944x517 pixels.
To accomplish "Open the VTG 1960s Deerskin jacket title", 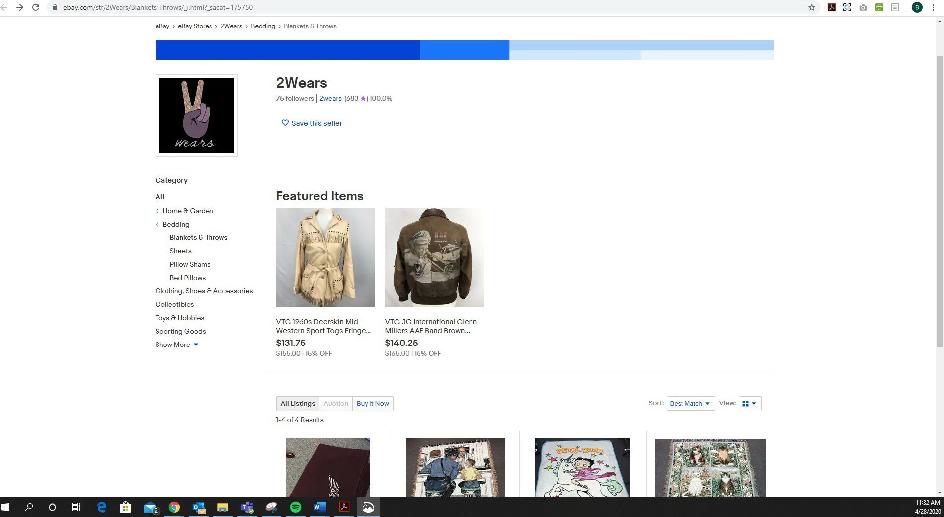I will click(x=323, y=326).
